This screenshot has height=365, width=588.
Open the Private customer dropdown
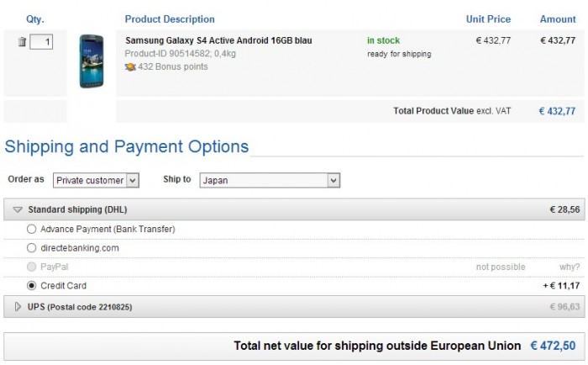point(95,180)
